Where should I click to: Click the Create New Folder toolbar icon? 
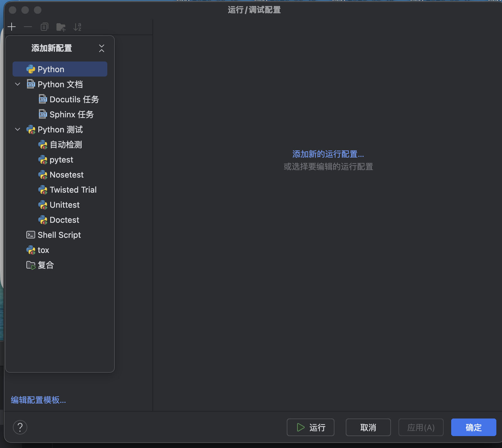click(x=61, y=27)
